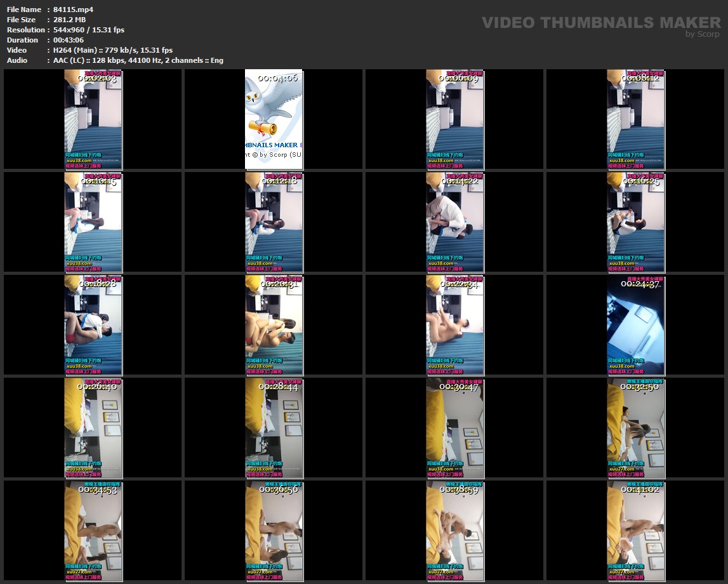Select the thumbnail timestamped 00:16:25
The height and width of the screenshot is (584, 728).
point(635,222)
